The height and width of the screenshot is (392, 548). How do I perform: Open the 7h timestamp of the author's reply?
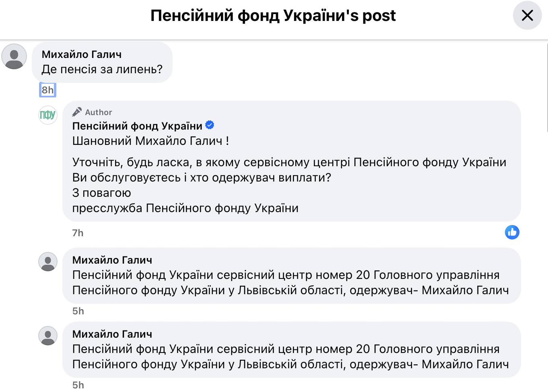tap(78, 233)
